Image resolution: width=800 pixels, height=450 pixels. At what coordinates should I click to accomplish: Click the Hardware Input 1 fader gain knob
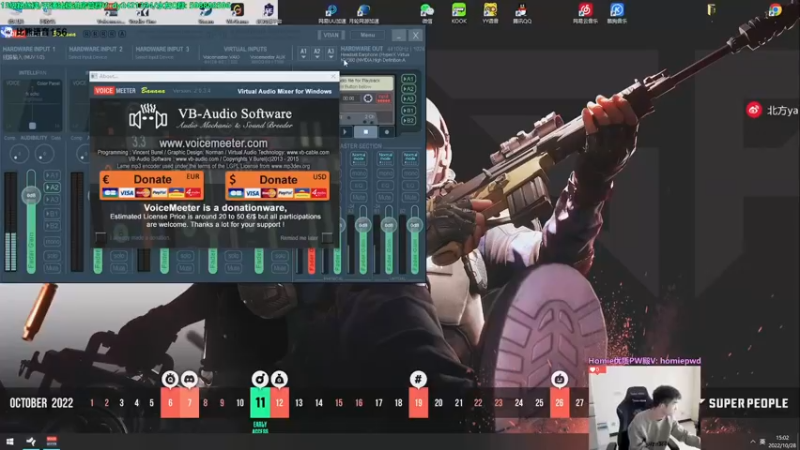tap(31, 195)
